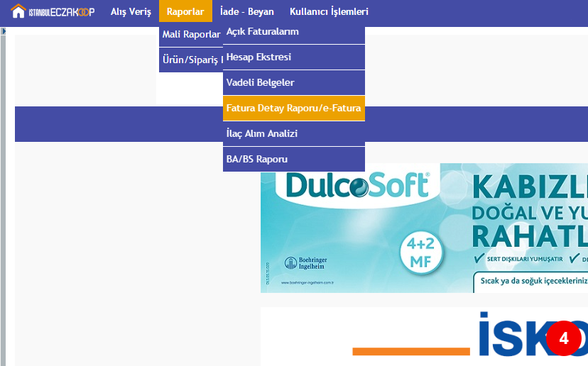Open the Raporlar menu

pyautogui.click(x=185, y=11)
